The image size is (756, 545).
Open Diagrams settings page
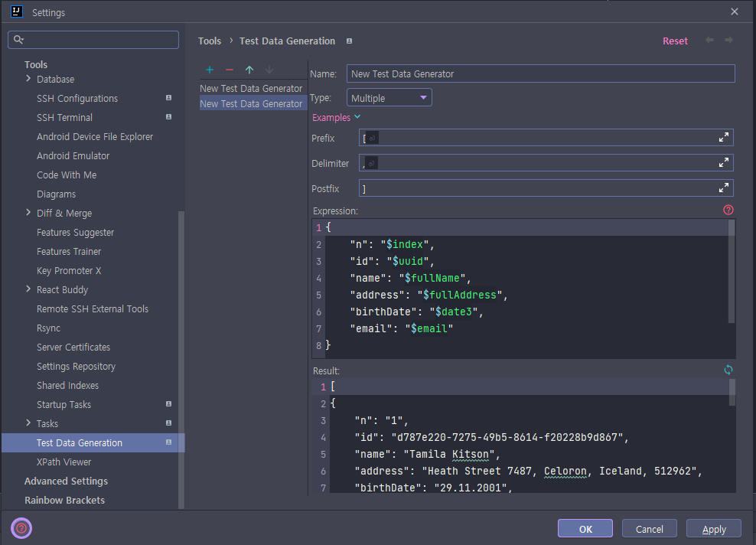coord(57,194)
